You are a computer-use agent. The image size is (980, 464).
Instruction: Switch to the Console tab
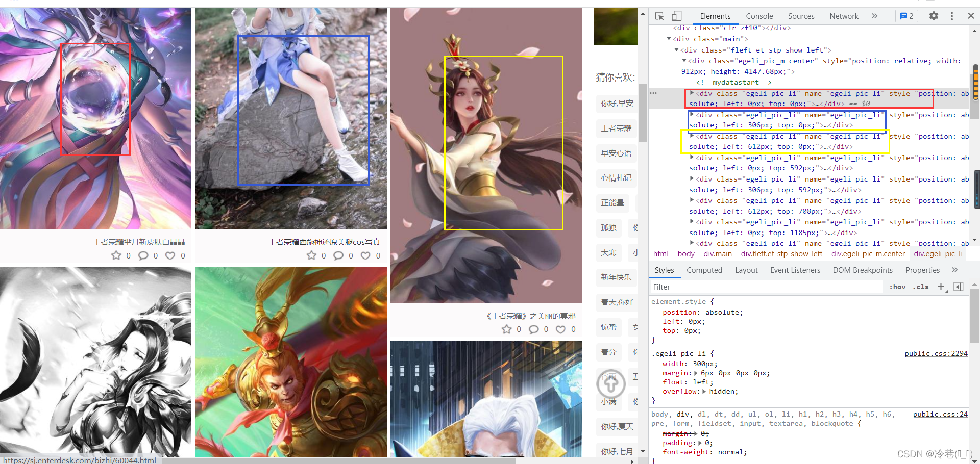coord(759,16)
